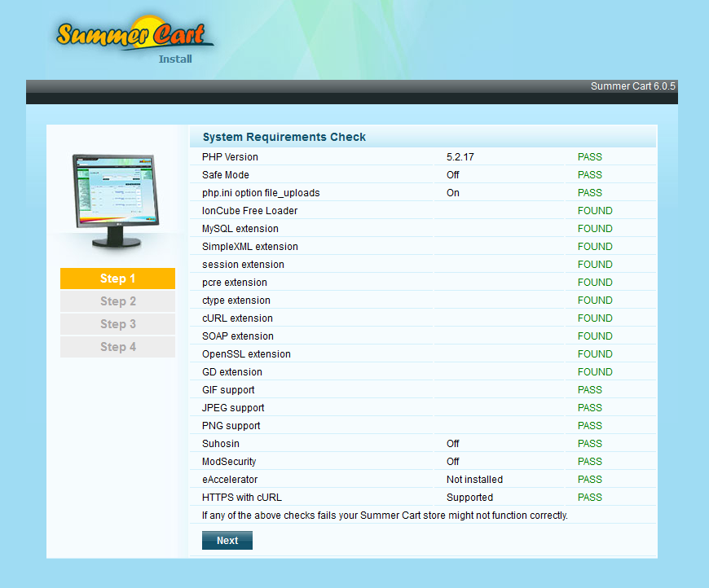Go to Step 2 in sidebar
The image size is (709, 588).
[x=117, y=301]
